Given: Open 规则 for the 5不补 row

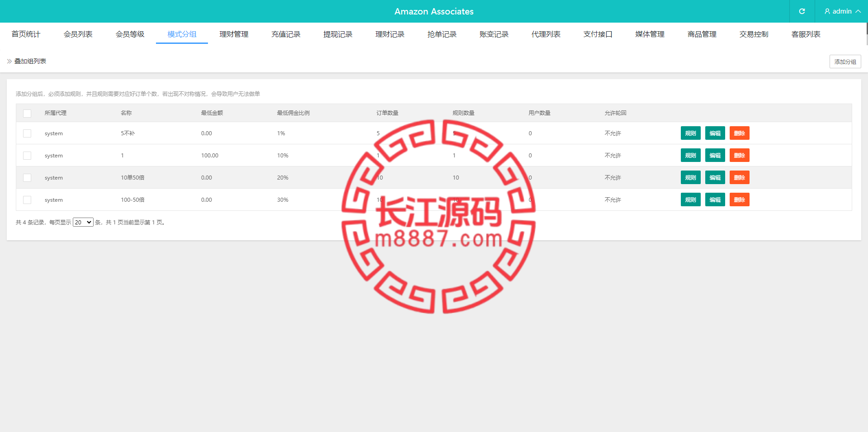Looking at the screenshot, I should point(690,133).
